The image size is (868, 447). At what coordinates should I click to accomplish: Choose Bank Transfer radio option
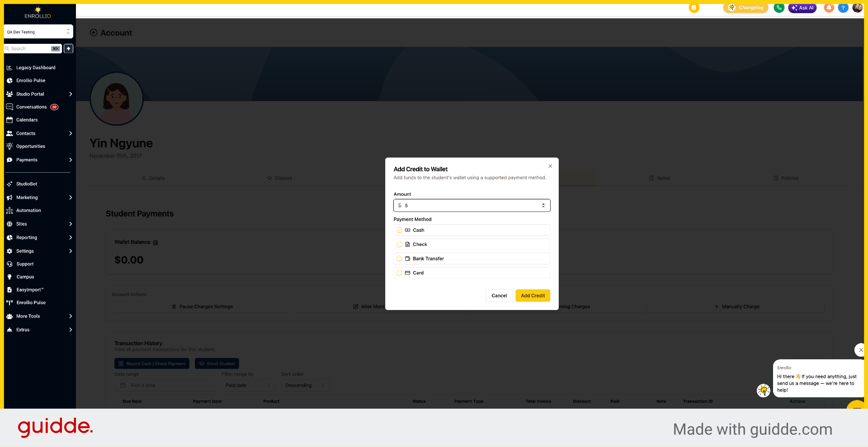[399, 259]
